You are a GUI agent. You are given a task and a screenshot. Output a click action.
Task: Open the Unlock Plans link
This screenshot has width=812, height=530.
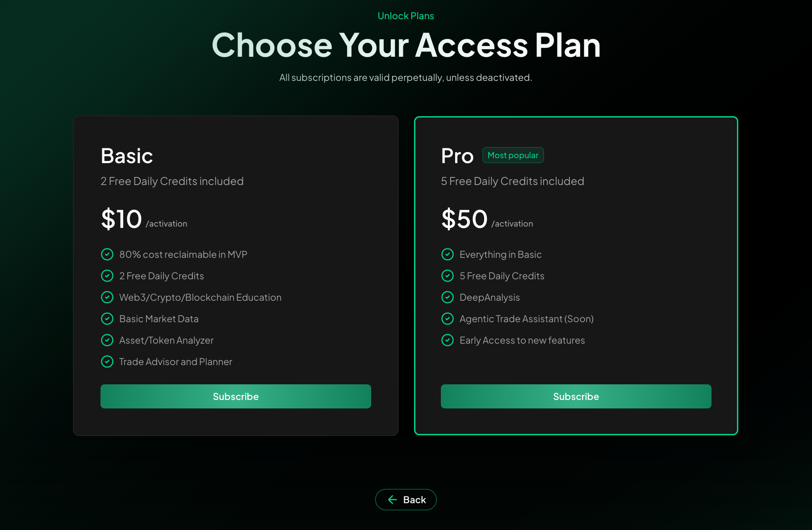pos(406,16)
